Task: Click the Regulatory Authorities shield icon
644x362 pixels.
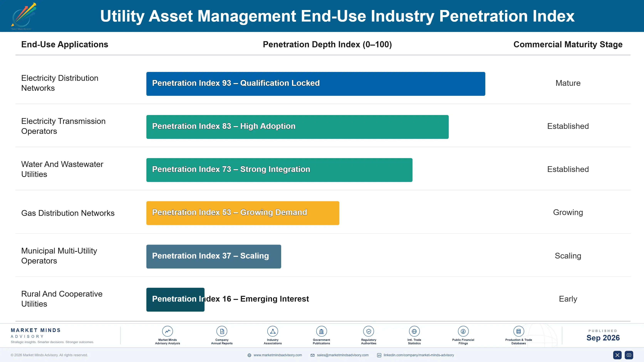Action: pyautogui.click(x=368, y=331)
